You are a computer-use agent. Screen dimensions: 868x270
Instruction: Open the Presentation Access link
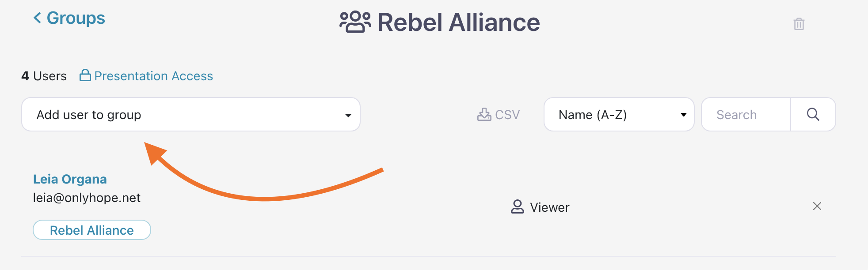coord(153,76)
